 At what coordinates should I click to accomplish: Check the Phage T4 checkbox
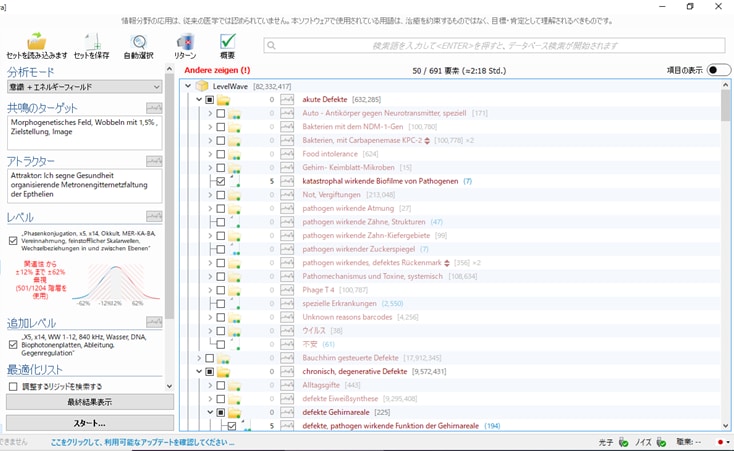click(220, 290)
